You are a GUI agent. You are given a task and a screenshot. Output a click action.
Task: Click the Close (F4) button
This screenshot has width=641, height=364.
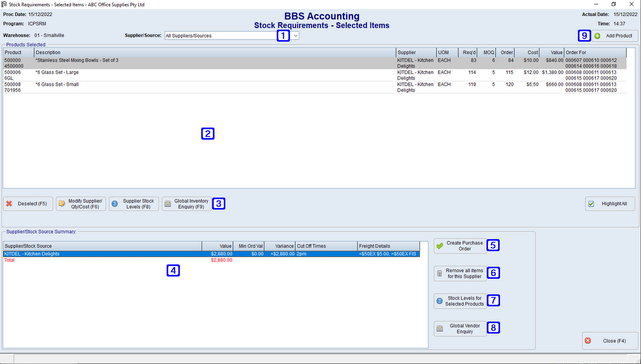(x=610, y=340)
